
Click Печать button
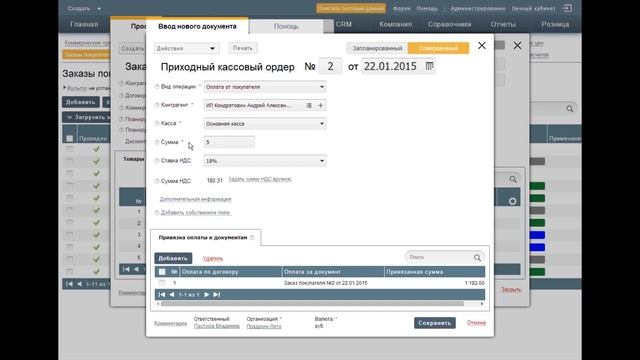click(242, 48)
